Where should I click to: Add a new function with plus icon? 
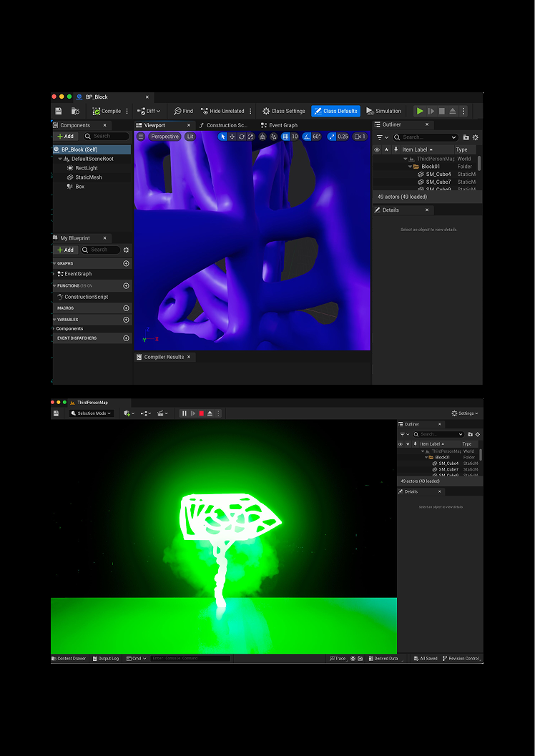click(x=127, y=285)
